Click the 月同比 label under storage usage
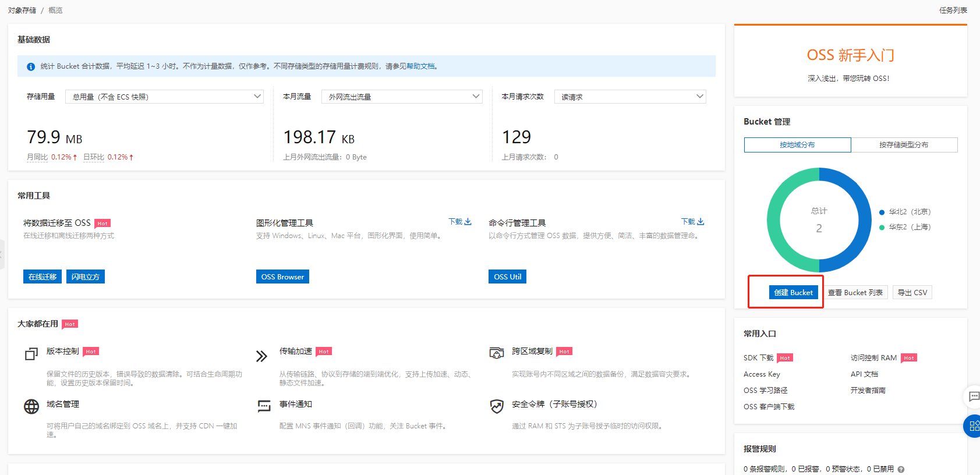Viewport: 980px width, 475px height. (x=37, y=157)
